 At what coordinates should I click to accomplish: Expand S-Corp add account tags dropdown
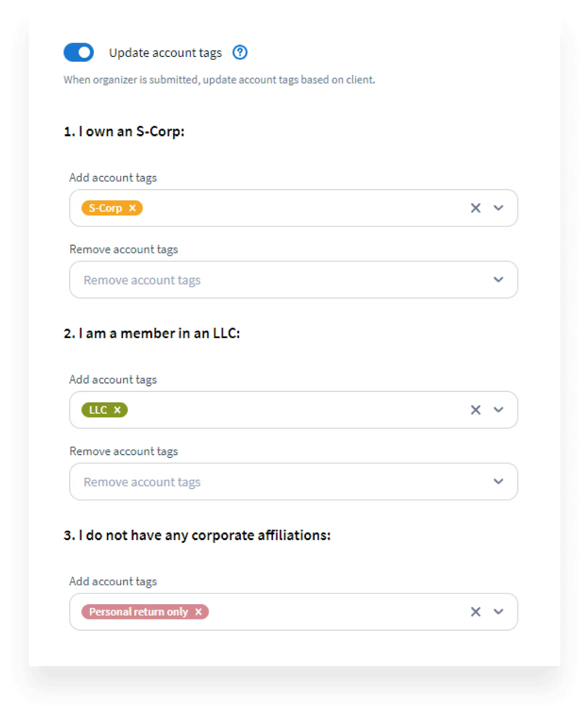click(x=499, y=208)
